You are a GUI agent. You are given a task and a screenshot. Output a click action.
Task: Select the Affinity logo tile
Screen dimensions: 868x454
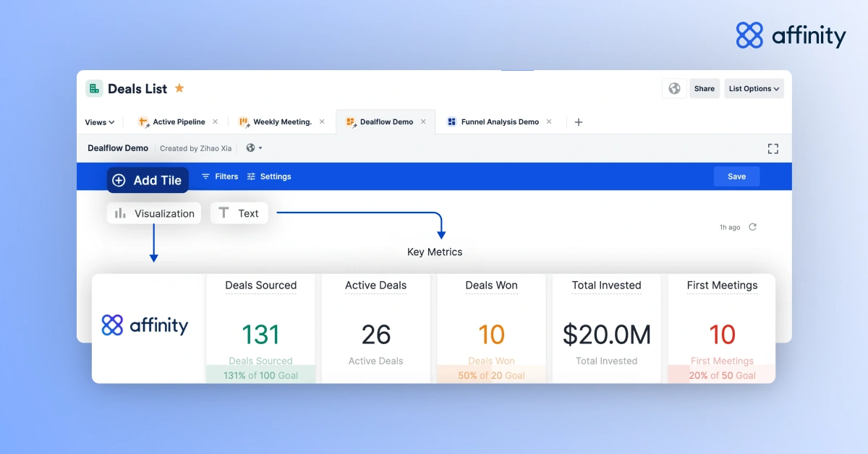coord(148,328)
